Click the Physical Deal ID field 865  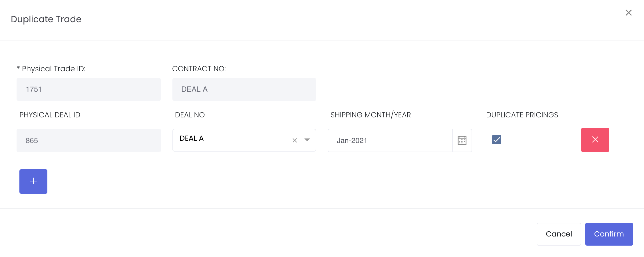[x=89, y=140]
